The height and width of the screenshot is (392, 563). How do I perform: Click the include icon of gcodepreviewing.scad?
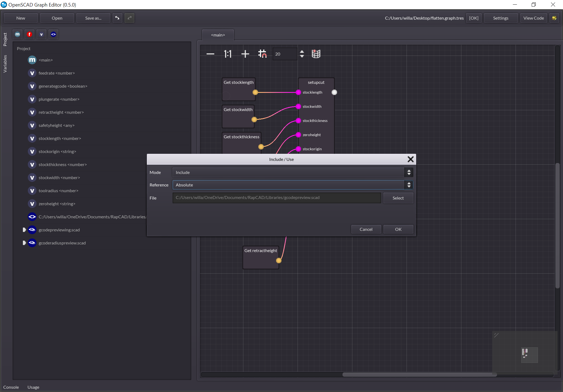click(32, 230)
